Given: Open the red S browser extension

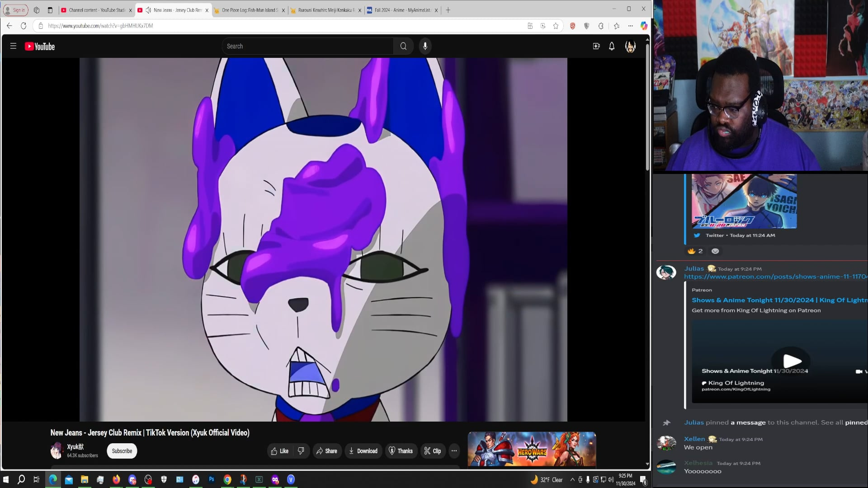Looking at the screenshot, I should click(572, 26).
